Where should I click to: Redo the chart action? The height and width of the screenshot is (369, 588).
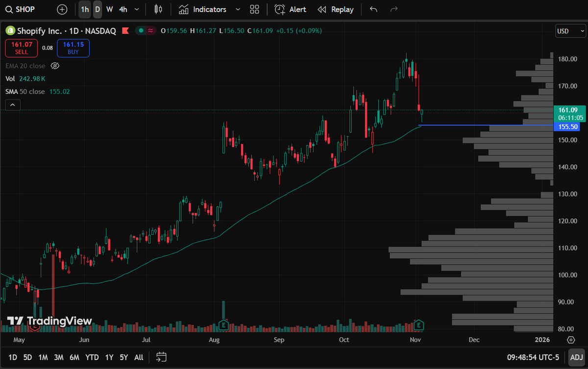click(393, 9)
